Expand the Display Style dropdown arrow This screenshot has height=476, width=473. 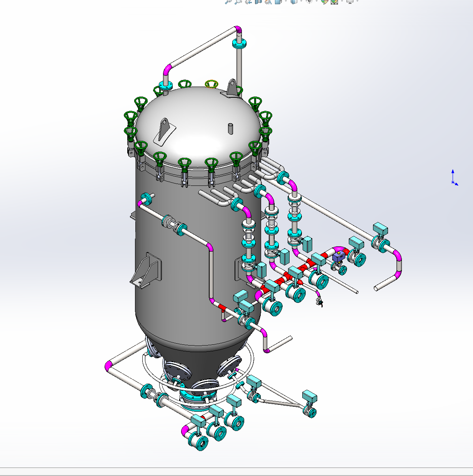301,1
